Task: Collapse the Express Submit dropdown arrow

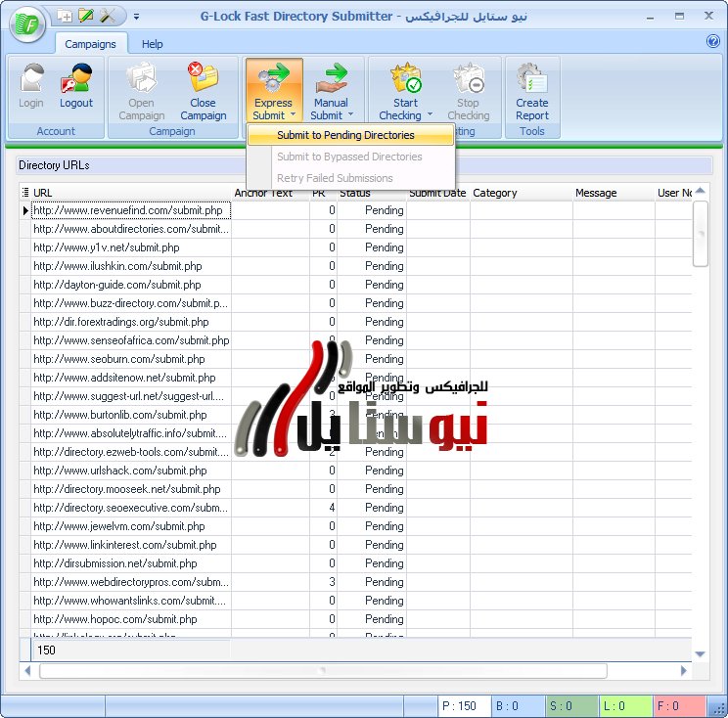Action: click(x=293, y=113)
